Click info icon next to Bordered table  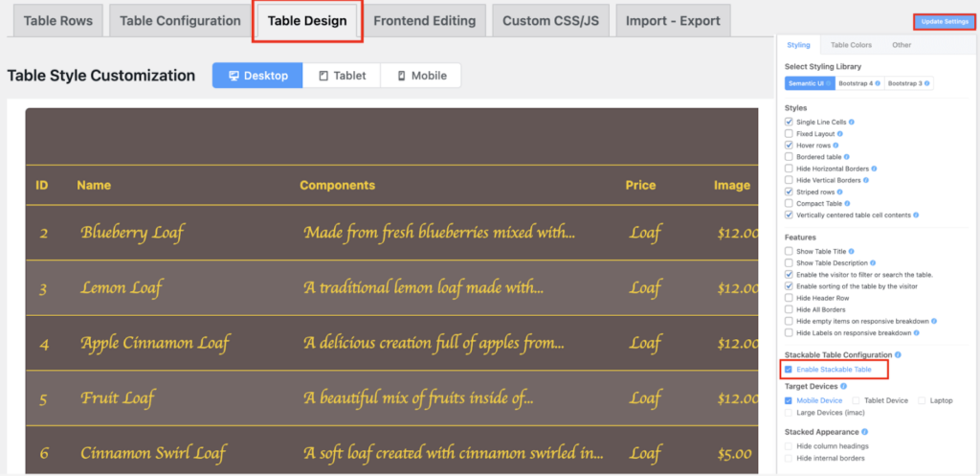click(847, 157)
